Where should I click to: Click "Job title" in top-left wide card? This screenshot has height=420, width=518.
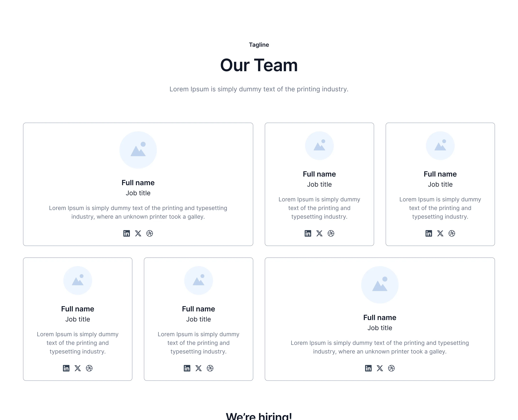pyautogui.click(x=138, y=193)
